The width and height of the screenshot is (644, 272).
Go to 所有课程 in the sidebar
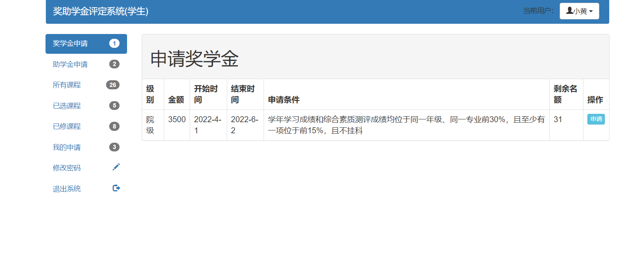[x=86, y=85]
